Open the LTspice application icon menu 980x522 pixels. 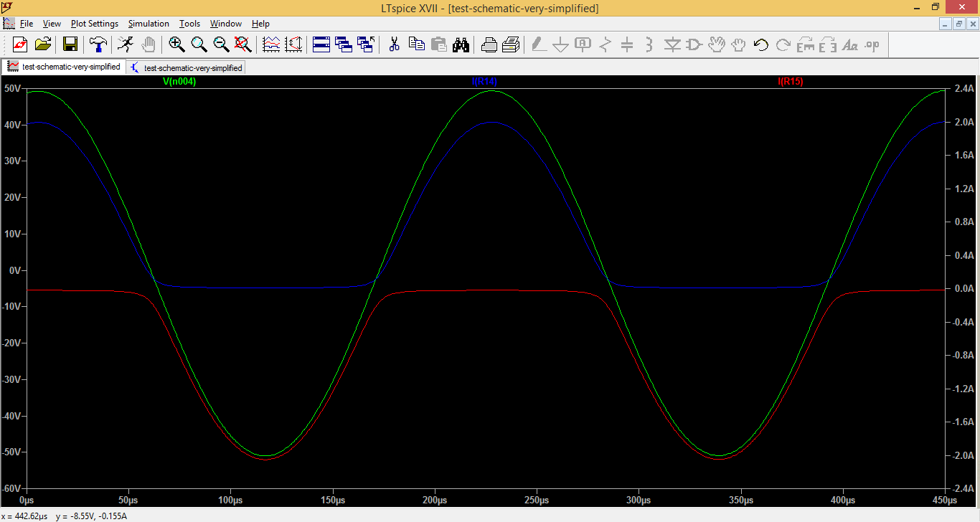pyautogui.click(x=7, y=8)
